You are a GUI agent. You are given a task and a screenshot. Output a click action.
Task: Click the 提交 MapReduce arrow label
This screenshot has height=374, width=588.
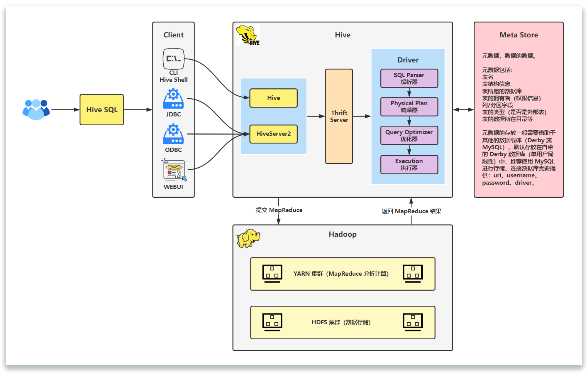(x=279, y=210)
